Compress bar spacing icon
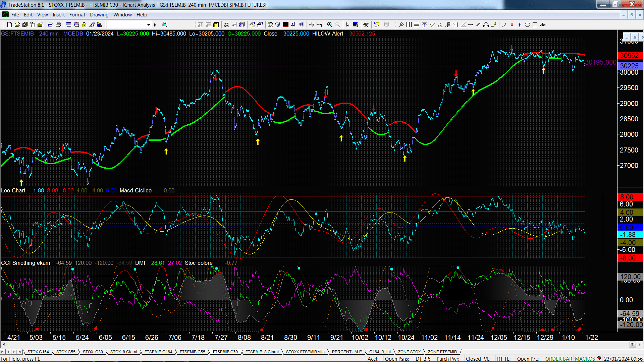 point(312,25)
